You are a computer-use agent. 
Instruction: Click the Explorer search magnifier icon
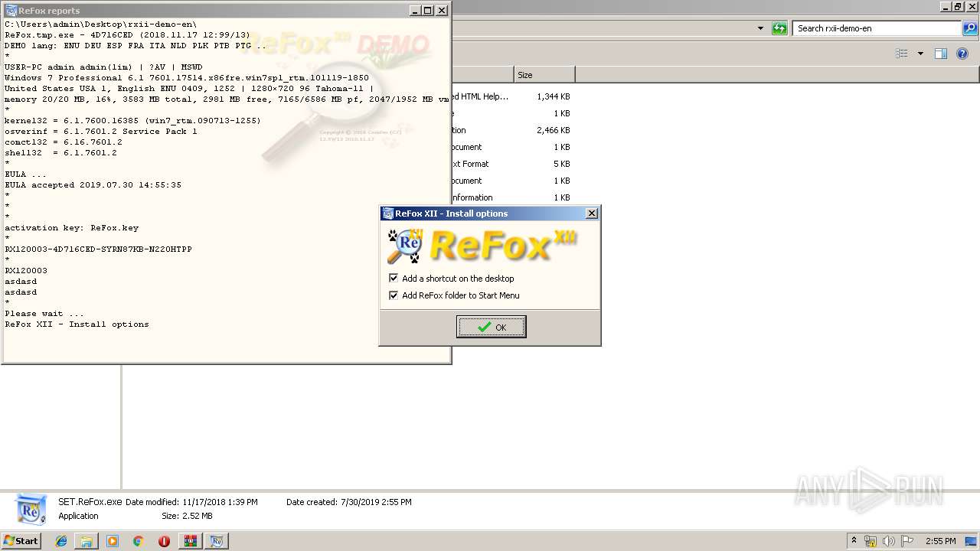(970, 28)
